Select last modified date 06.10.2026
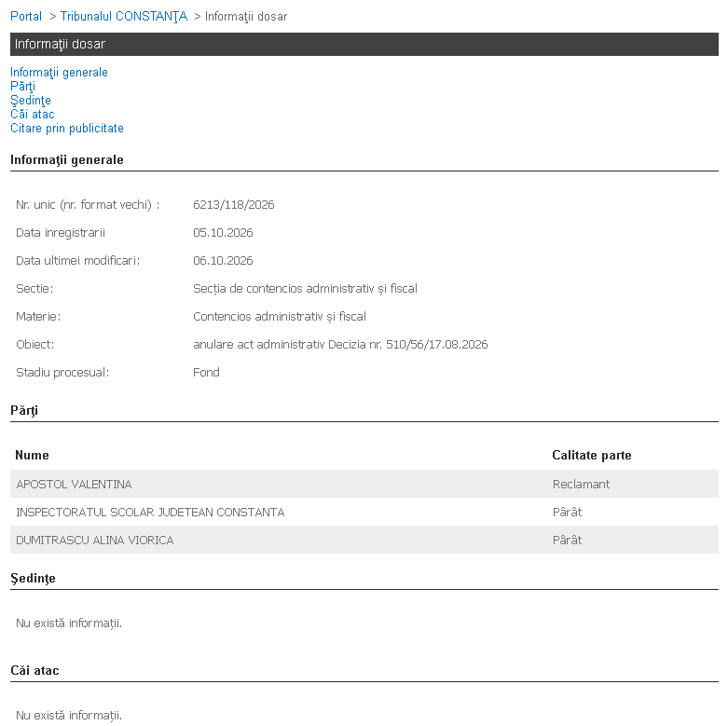Viewport: 728px width, 726px height. [x=223, y=260]
